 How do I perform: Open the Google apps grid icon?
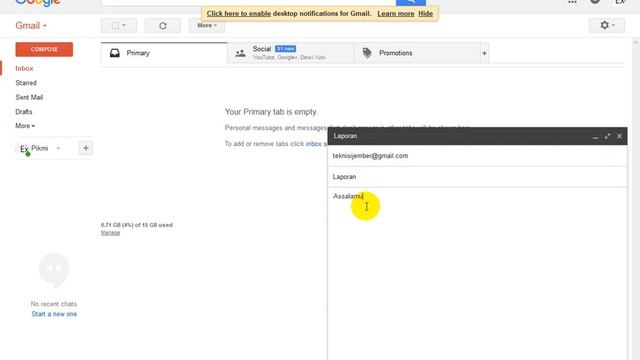(572, 2)
